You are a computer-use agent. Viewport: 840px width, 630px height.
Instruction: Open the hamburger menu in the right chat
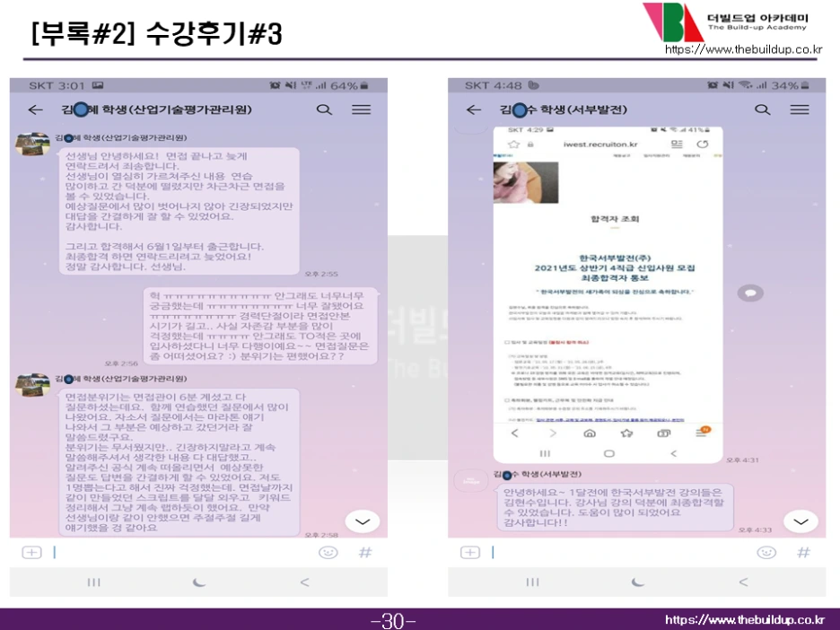point(799,109)
